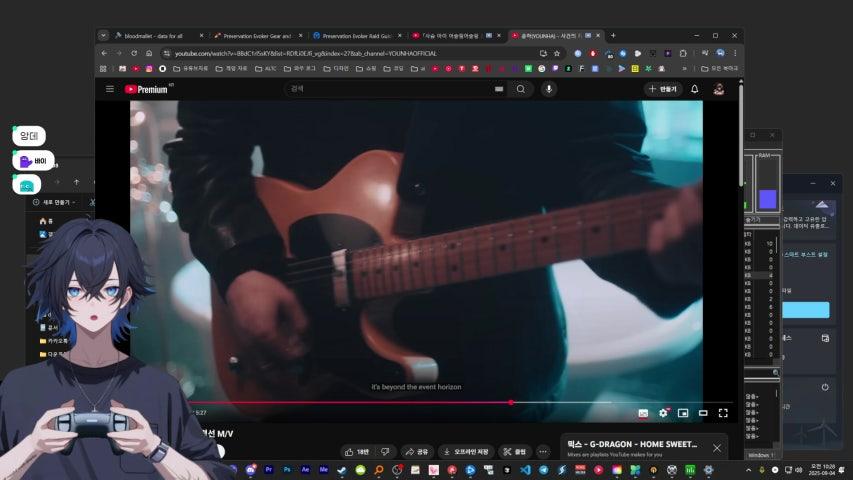853x480 pixels.
Task: Open the YouTube hamburger guide menu
Action: (110, 89)
